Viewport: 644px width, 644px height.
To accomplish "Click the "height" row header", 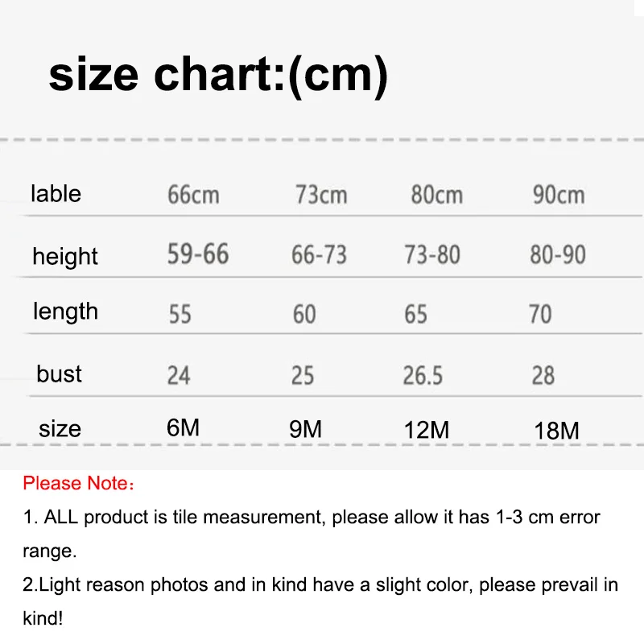I will [x=64, y=257].
